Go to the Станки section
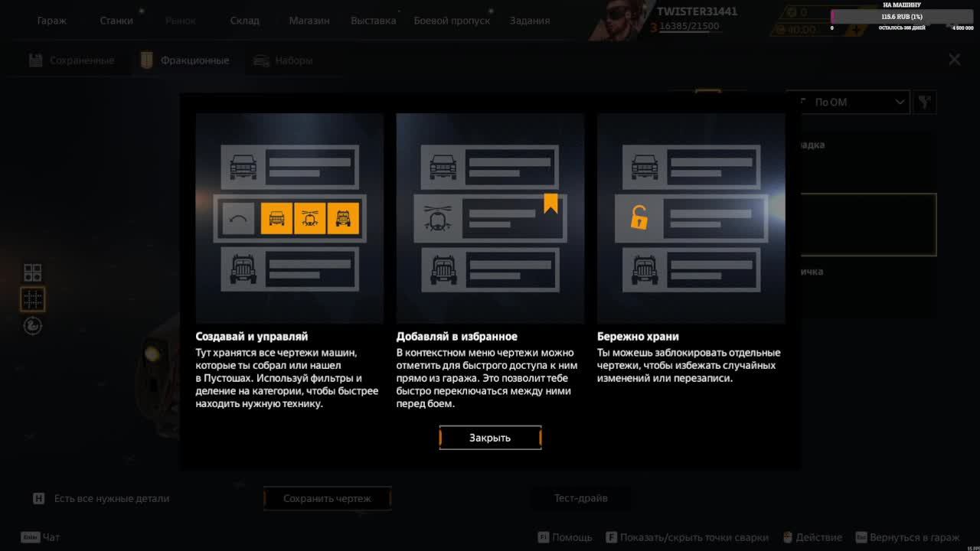 pos(116,21)
